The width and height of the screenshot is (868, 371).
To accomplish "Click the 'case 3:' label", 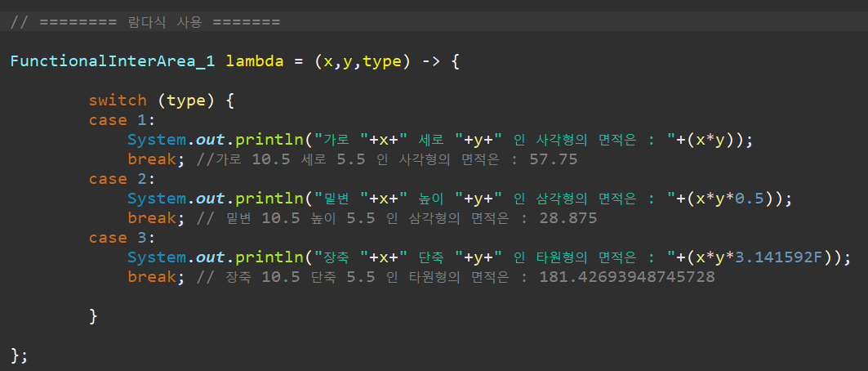I will [122, 238].
